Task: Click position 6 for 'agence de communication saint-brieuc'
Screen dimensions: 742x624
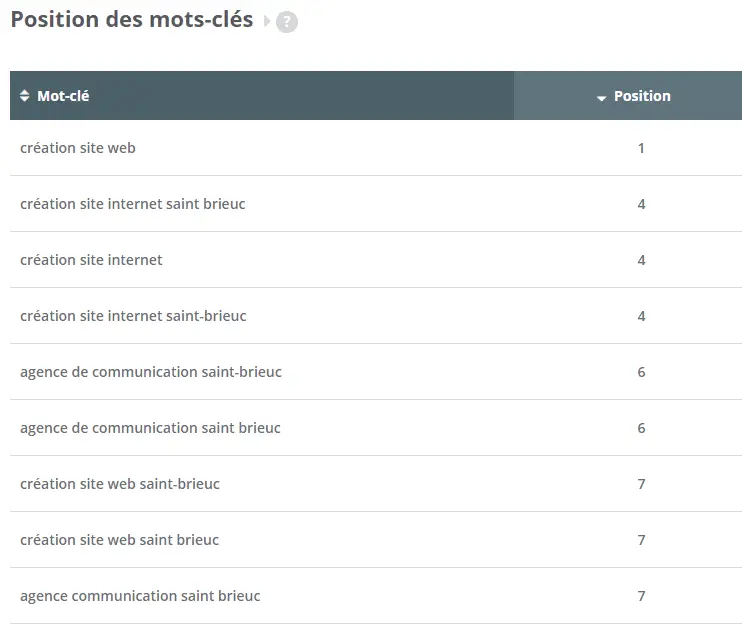Action: [641, 372]
